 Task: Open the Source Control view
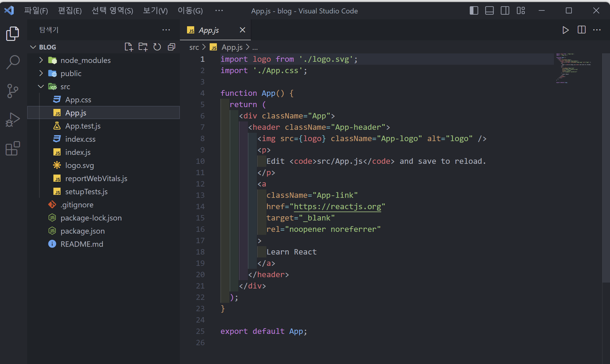[13, 91]
